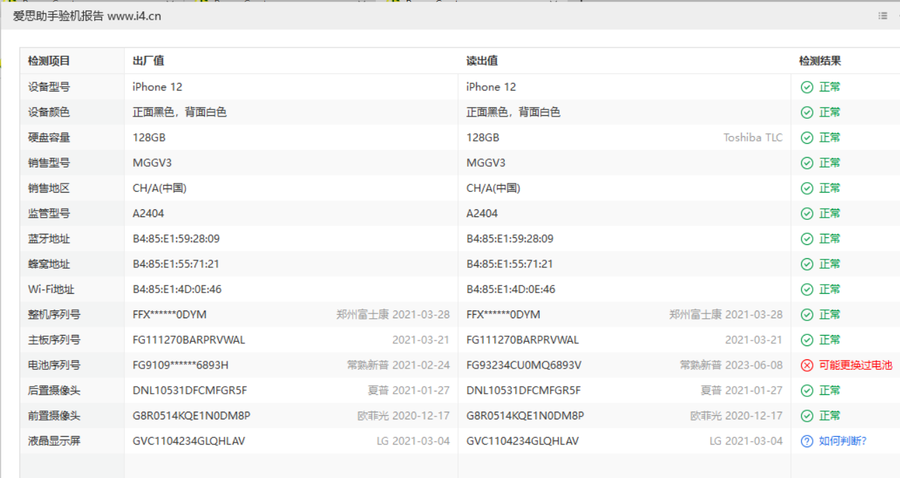Open the list menu icon in title bar
The height and width of the screenshot is (478, 900).
pos(883,16)
